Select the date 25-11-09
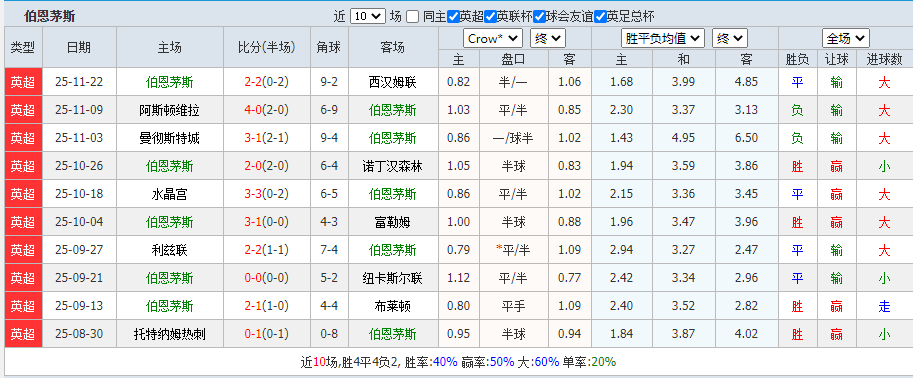 (x=79, y=110)
